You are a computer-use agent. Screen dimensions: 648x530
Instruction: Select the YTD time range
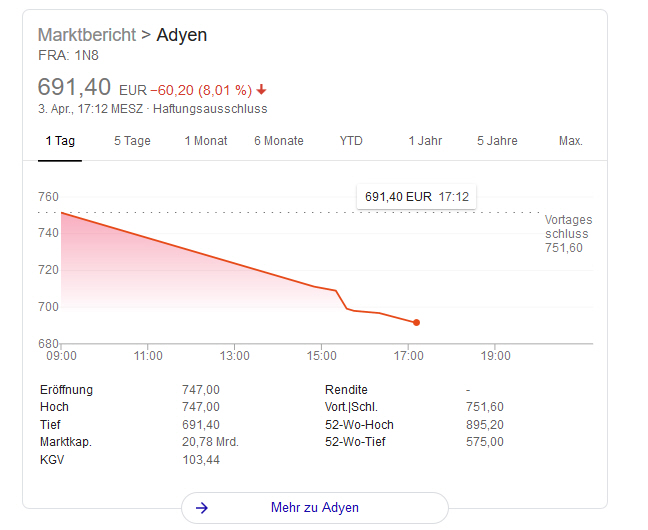point(351,141)
